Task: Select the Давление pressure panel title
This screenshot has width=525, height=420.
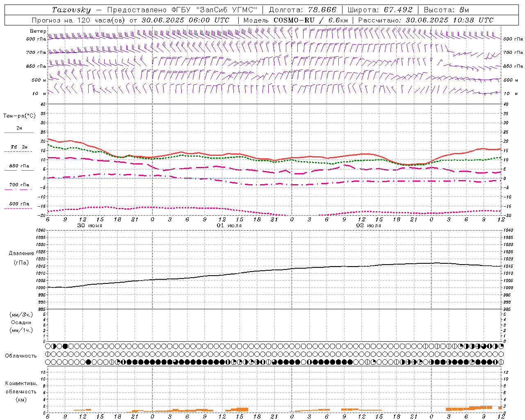Action: tap(21, 253)
